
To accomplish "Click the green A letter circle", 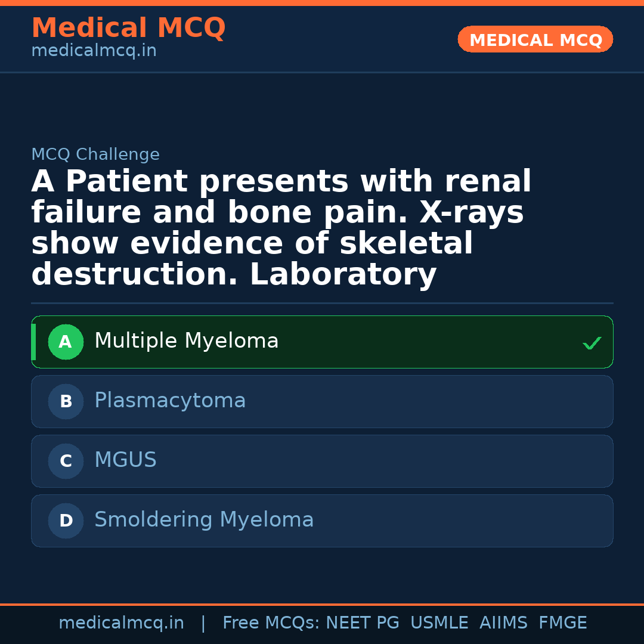I will (66, 342).
